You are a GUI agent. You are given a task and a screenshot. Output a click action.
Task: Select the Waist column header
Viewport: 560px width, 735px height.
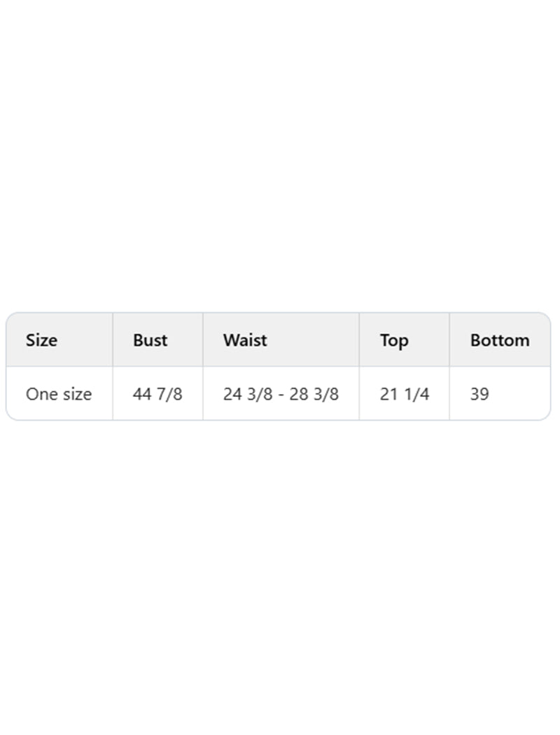coord(245,339)
